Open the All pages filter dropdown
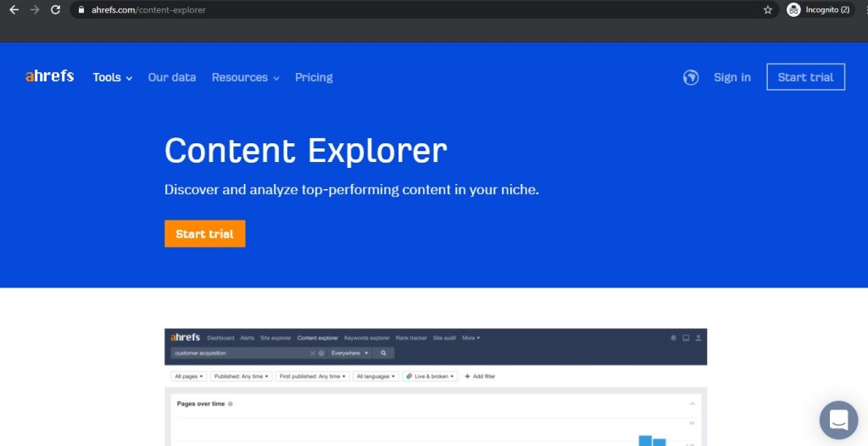868x446 pixels. 189,376
